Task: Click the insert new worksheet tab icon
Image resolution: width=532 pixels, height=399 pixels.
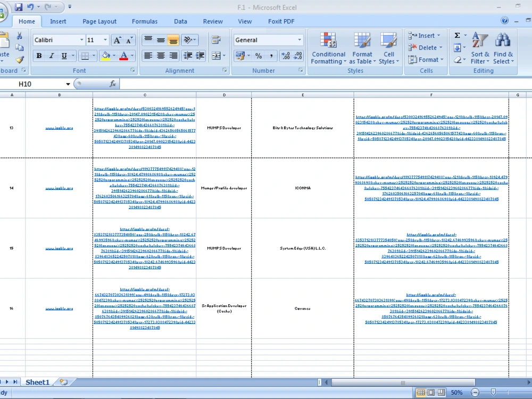Action: 63,382
